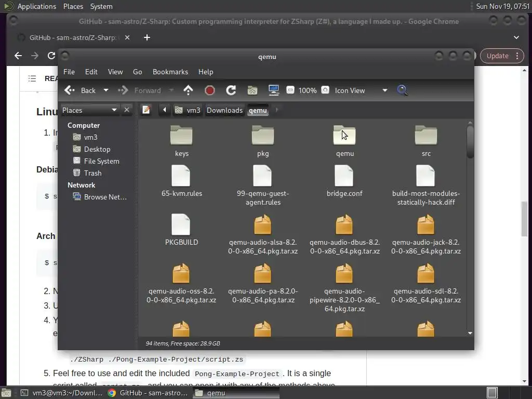Select the qemu-audio-dbus package icon
Image resolution: width=532 pixels, height=399 pixels.
point(344,224)
